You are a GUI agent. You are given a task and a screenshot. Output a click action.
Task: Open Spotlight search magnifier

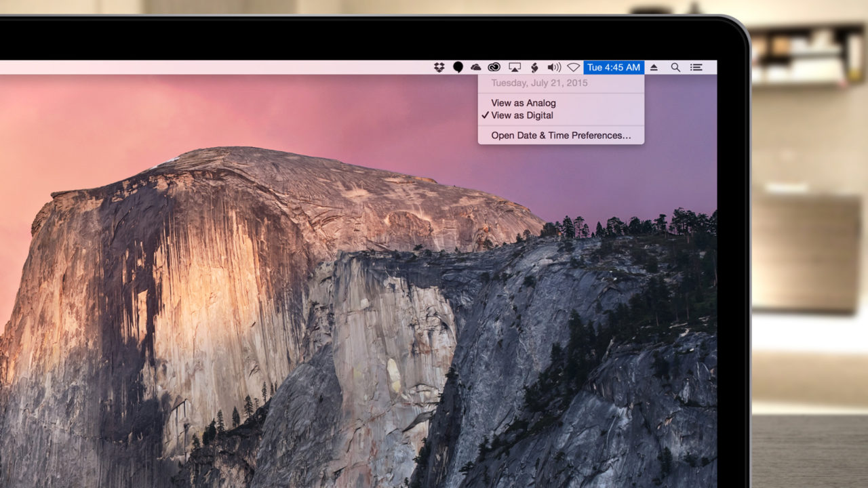[675, 67]
